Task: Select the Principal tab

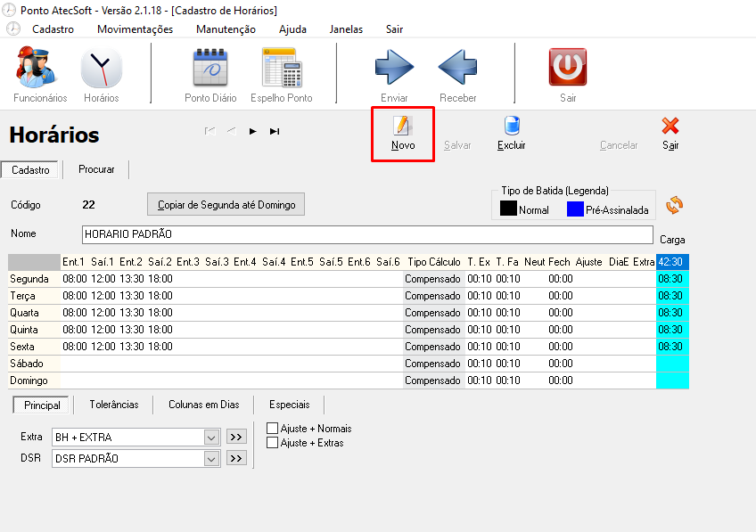Action: click(x=42, y=405)
